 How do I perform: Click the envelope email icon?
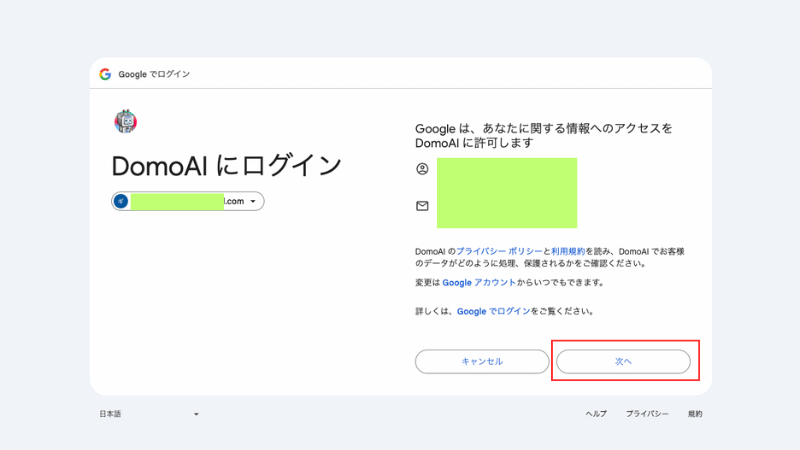pos(422,206)
